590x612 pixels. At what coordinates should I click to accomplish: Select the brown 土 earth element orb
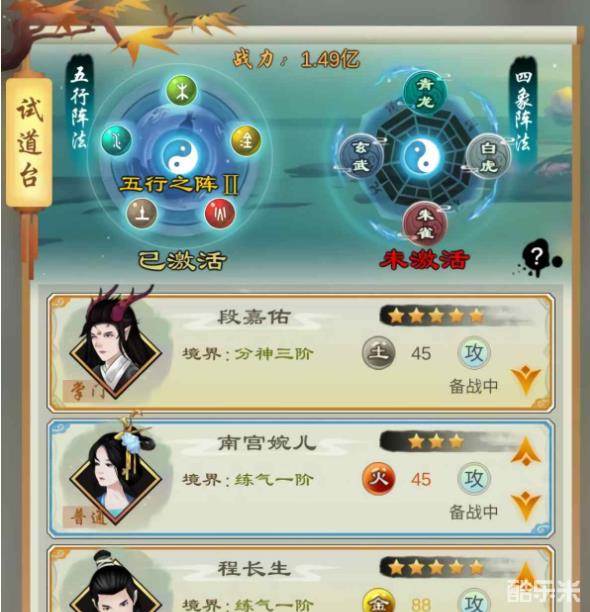(x=142, y=213)
